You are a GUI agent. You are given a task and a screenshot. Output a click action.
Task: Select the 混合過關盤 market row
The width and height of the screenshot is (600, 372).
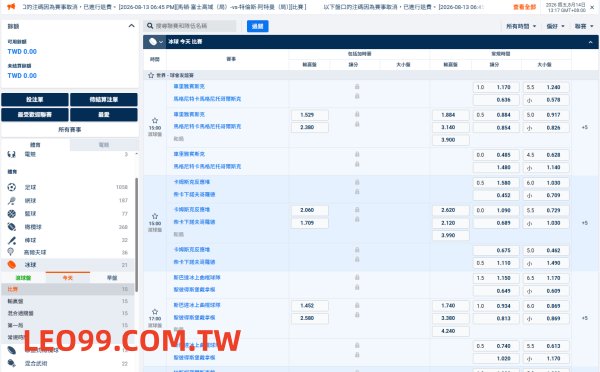(x=68, y=313)
